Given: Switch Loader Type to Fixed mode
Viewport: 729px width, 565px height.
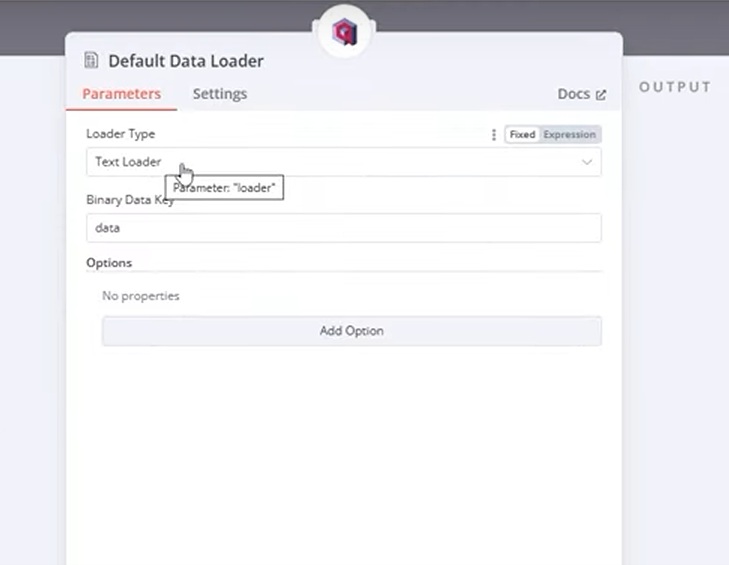Looking at the screenshot, I should click(522, 135).
